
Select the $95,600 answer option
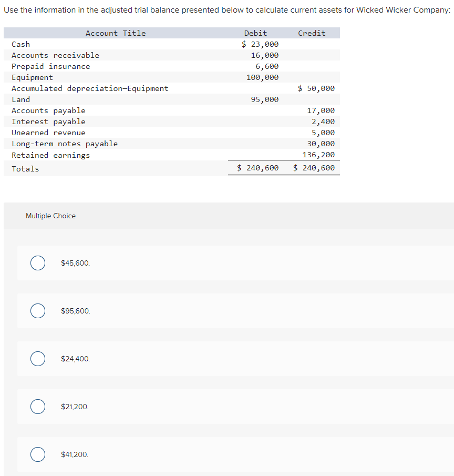[37, 311]
